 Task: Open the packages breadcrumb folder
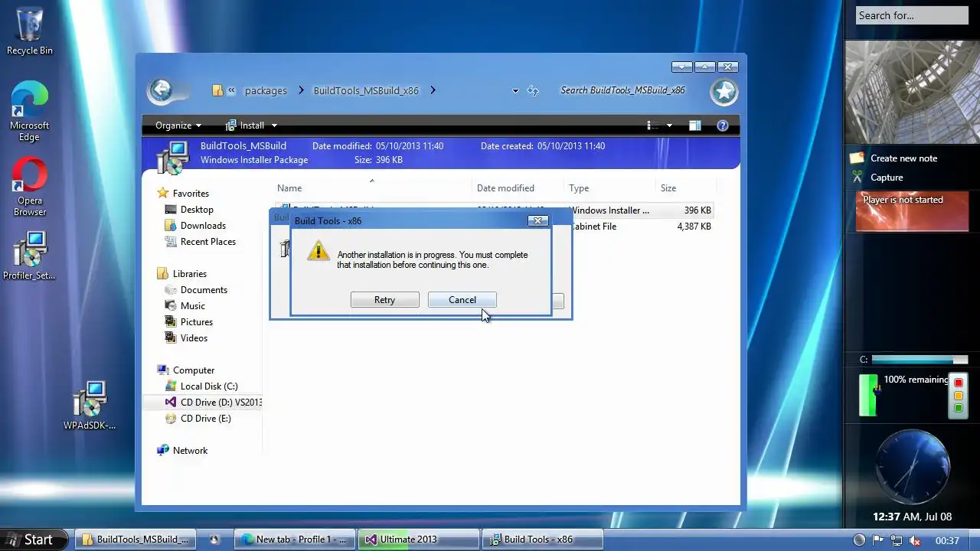coord(266,90)
